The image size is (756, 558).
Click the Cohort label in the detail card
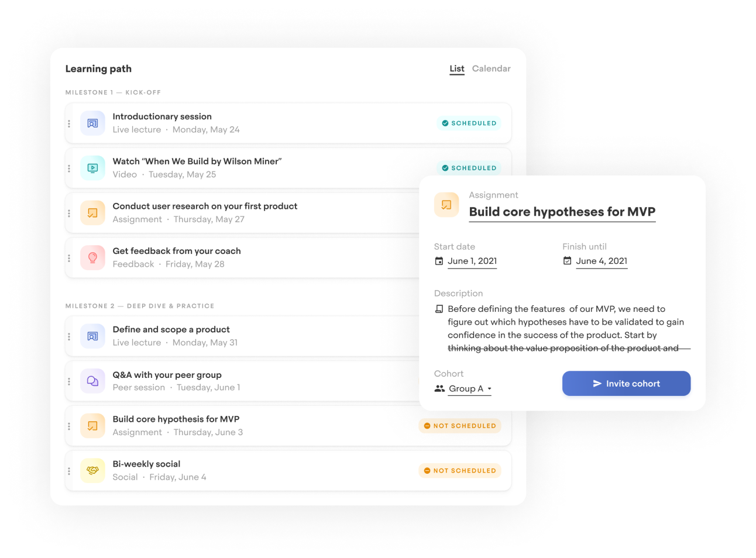(x=449, y=374)
